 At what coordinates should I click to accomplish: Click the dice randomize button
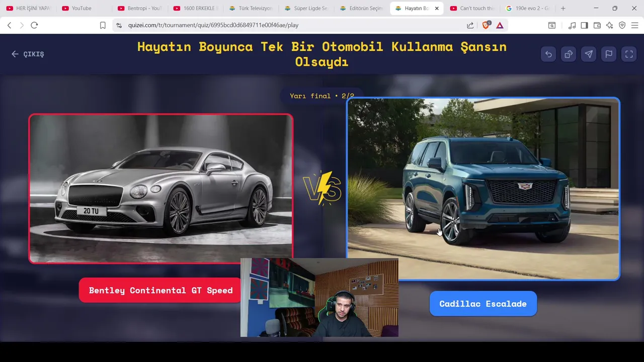point(569,54)
